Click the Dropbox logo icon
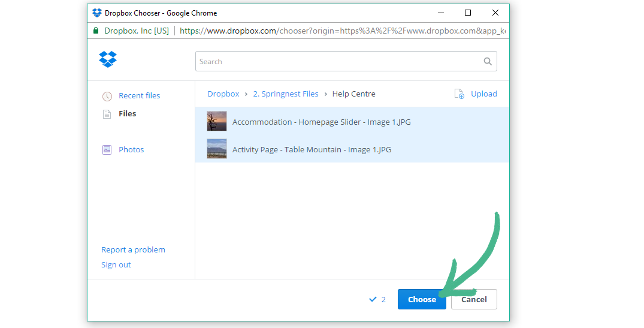644x328 pixels. point(108,59)
